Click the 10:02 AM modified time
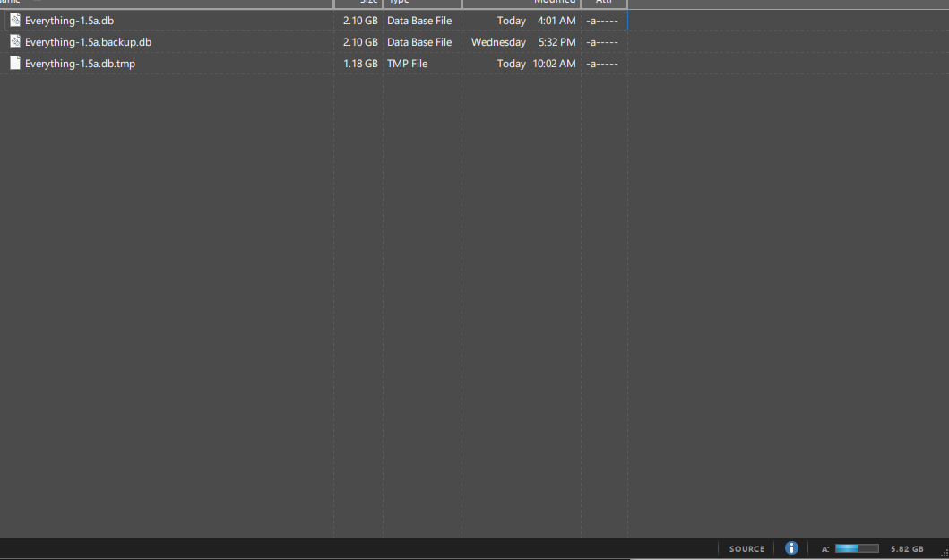The image size is (949, 560). coord(554,64)
